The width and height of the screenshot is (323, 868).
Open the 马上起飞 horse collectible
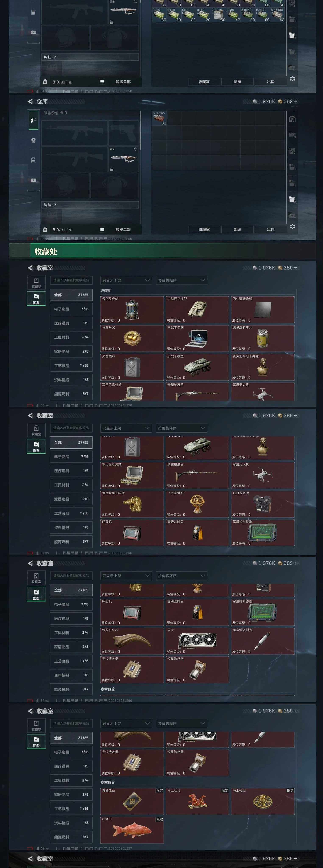(197, 801)
